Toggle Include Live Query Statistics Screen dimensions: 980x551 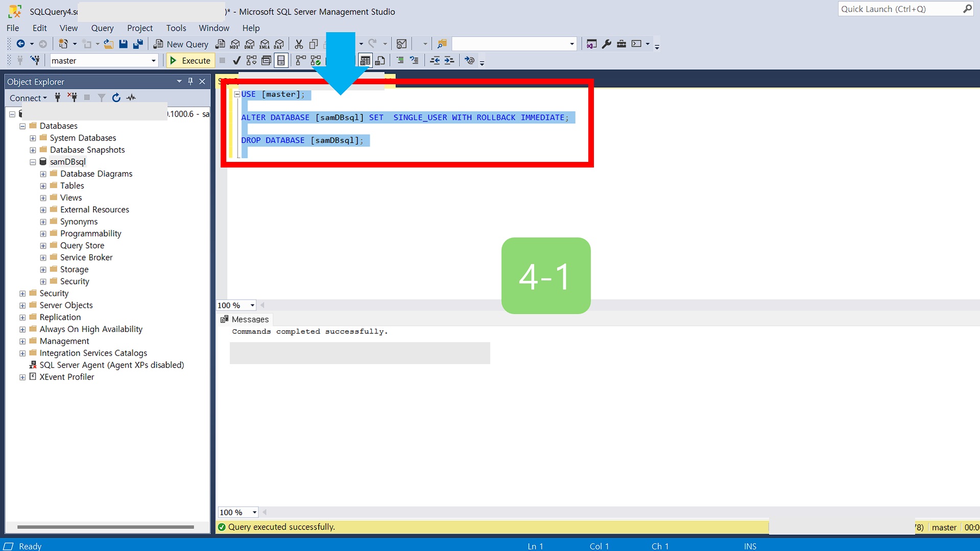point(316,61)
